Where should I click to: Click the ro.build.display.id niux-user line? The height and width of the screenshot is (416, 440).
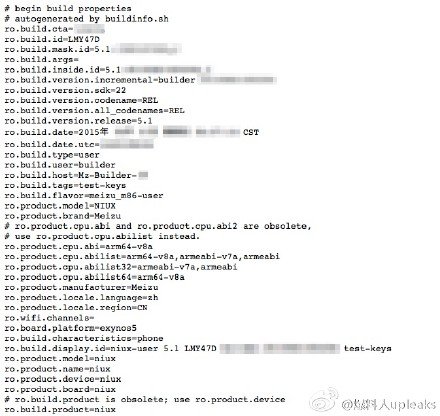(198, 348)
